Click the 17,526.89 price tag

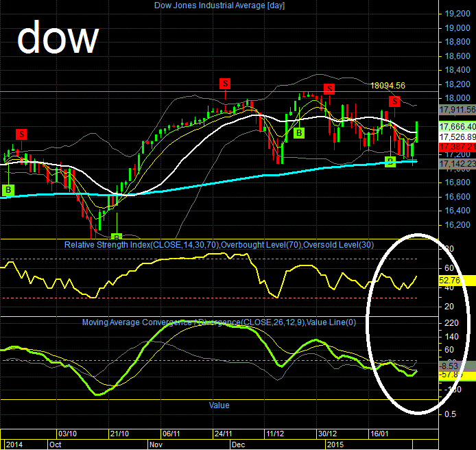(457, 137)
